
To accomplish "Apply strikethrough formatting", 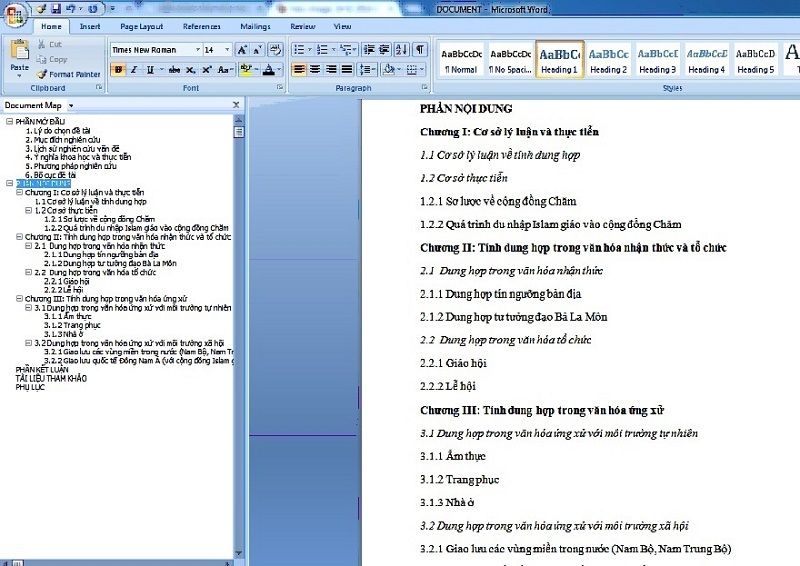I will [176, 69].
